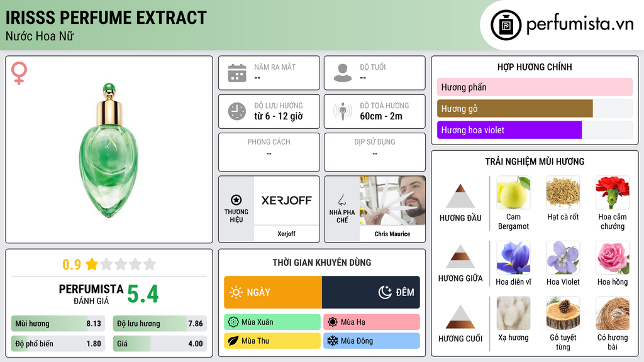Click the Thời gian khuyên dùng heading
The image size is (644, 362).
pyautogui.click(x=322, y=262)
